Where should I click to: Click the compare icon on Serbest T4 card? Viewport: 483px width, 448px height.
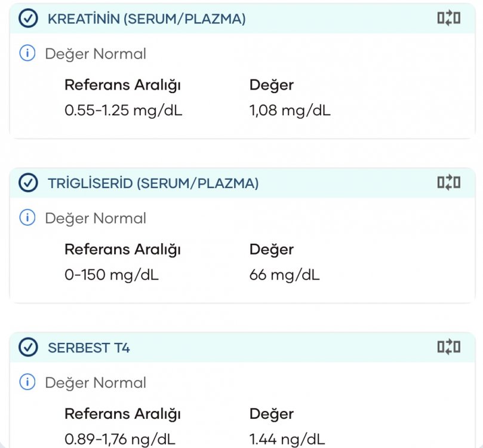[449, 347]
